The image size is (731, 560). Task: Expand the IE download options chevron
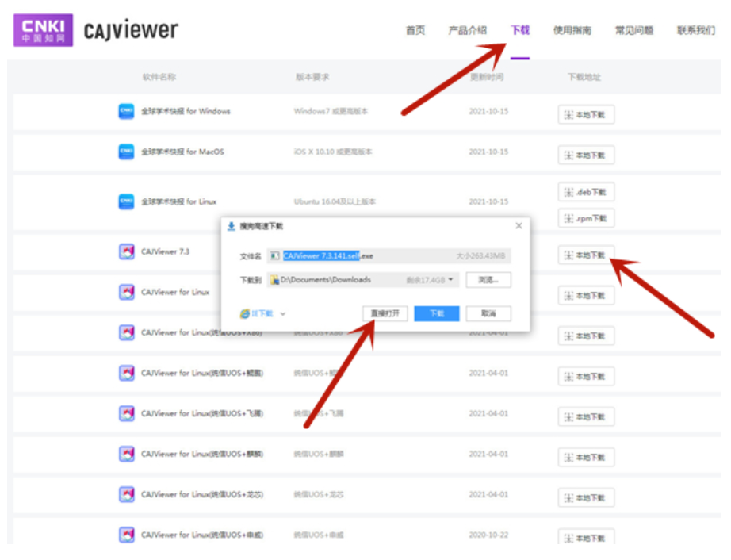point(283,314)
